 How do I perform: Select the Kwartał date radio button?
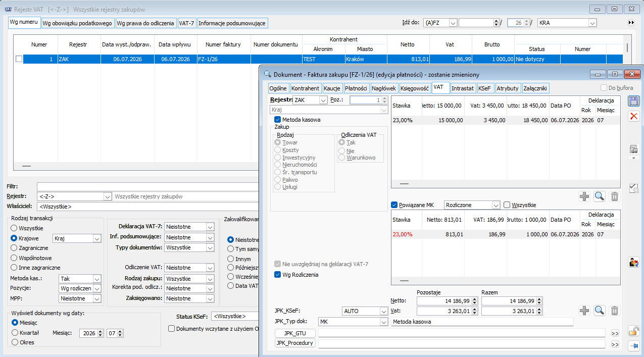(x=15, y=332)
